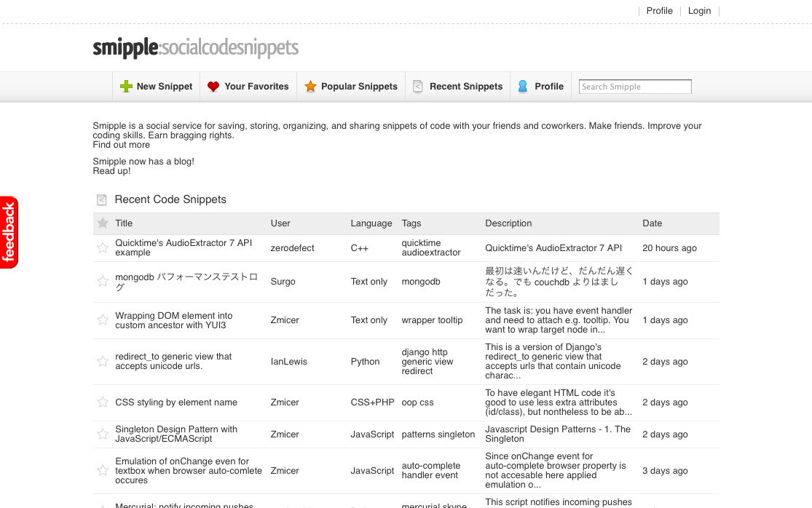Image resolution: width=812 pixels, height=508 pixels.
Task: Click the Date column header
Action: (652, 223)
